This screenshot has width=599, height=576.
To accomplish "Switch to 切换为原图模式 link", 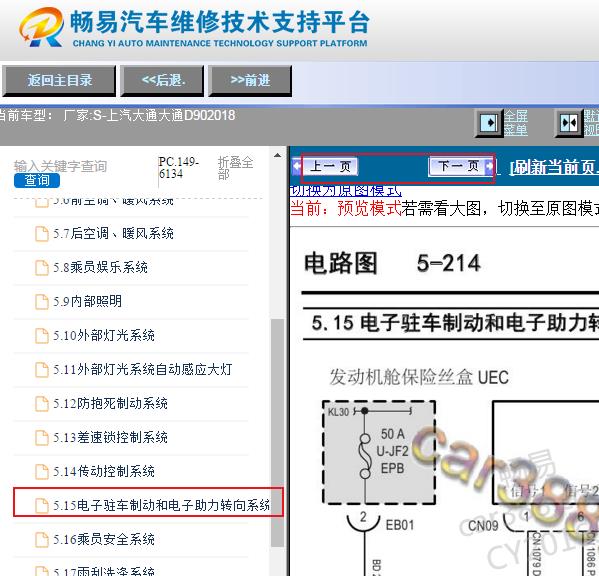I will pyautogui.click(x=346, y=190).
